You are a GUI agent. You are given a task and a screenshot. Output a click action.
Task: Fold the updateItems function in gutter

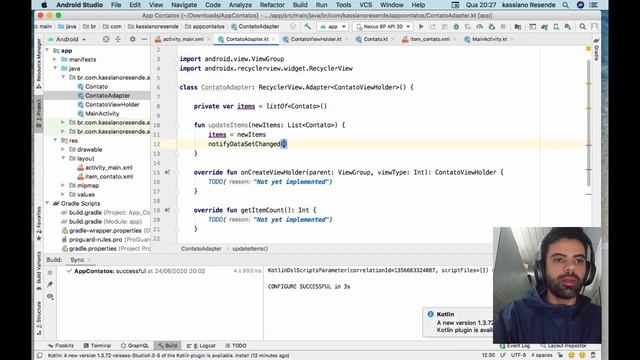tap(178, 125)
